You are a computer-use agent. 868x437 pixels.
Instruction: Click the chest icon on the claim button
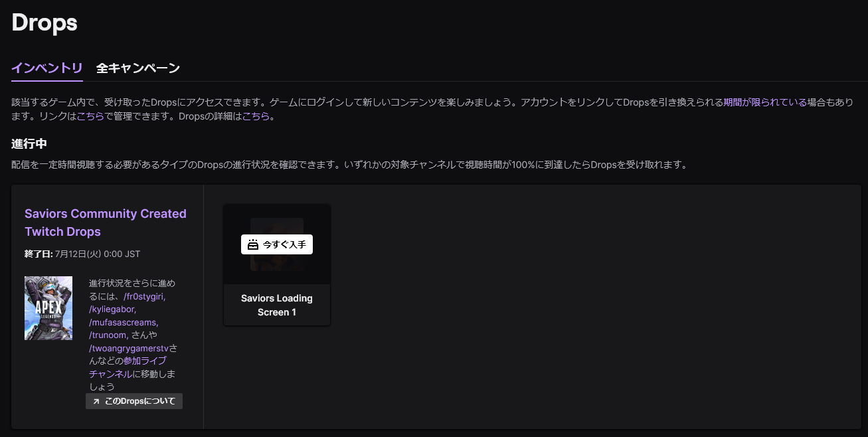pyautogui.click(x=252, y=244)
